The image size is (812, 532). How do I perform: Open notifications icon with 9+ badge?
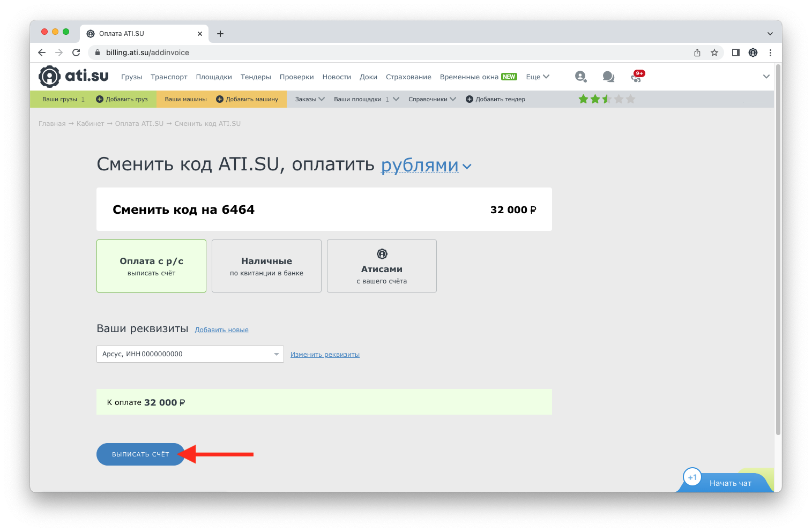pyautogui.click(x=637, y=76)
